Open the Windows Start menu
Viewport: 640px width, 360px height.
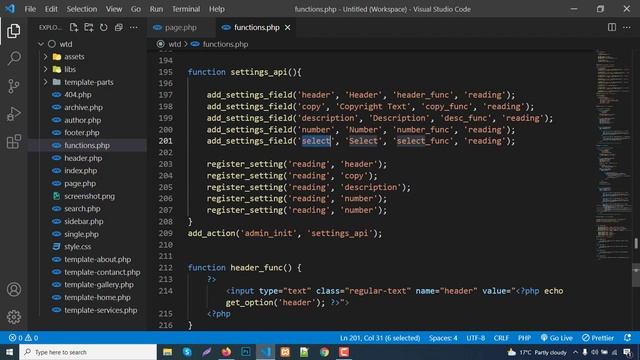click(x=9, y=352)
